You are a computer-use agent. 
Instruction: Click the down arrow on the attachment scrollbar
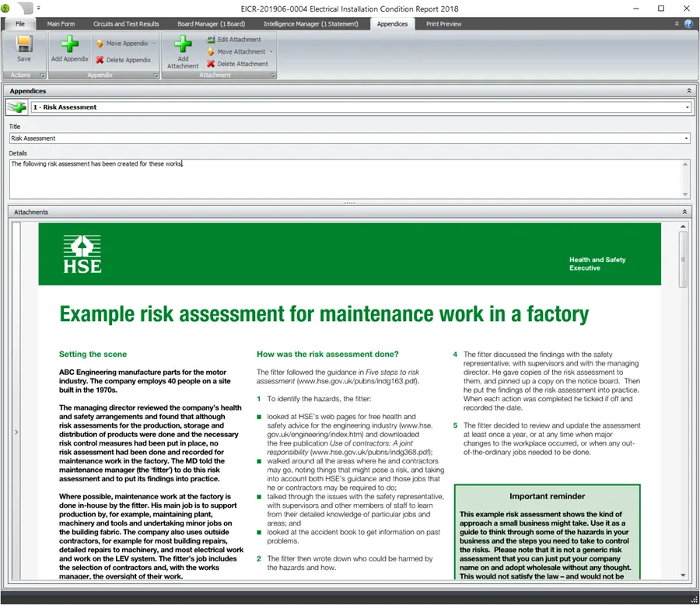(x=684, y=575)
